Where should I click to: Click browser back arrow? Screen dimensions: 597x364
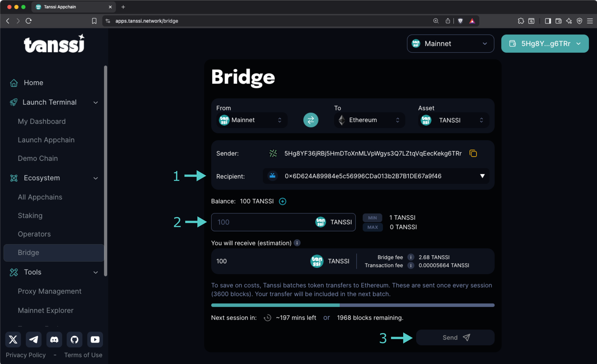tap(8, 21)
